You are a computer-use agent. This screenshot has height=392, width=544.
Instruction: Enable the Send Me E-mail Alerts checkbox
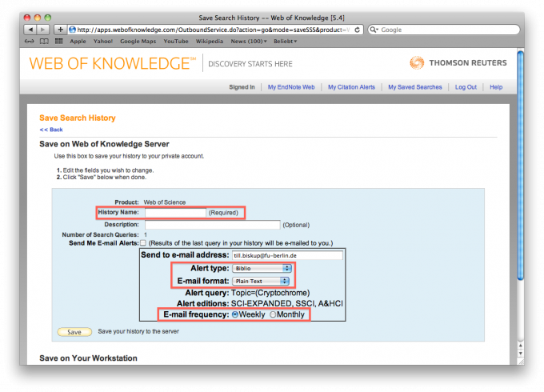pyautogui.click(x=143, y=243)
